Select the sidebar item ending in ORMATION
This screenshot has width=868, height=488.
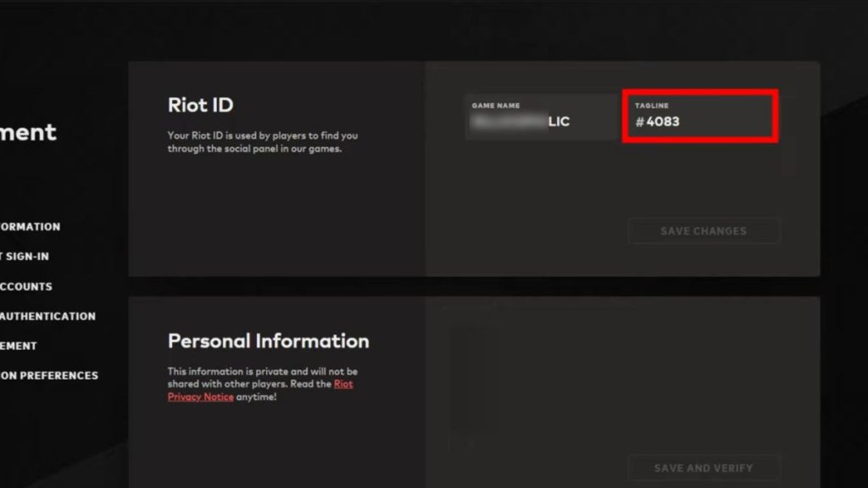[x=30, y=227]
